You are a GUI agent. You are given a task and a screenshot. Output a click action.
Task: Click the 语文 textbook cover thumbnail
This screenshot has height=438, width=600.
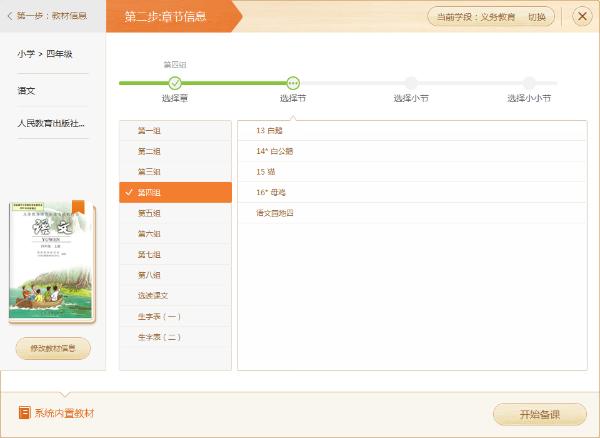tap(52, 261)
